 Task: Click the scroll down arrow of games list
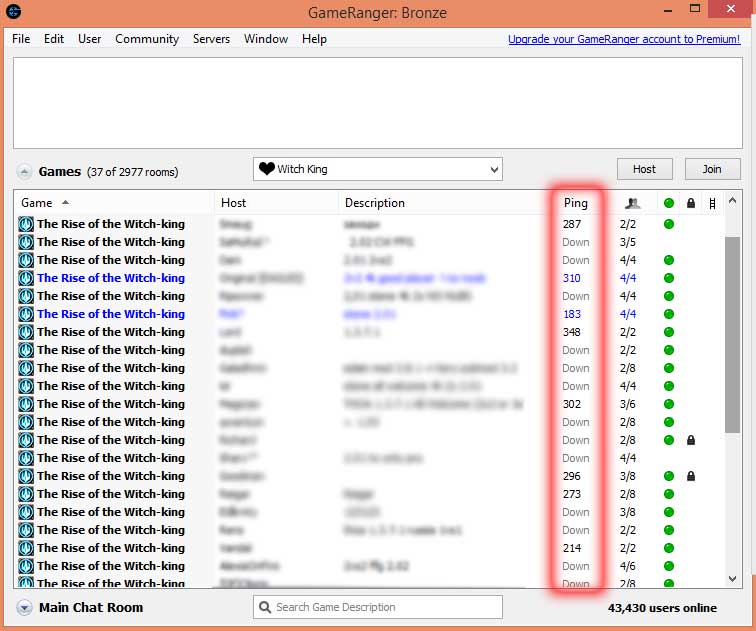pyautogui.click(x=732, y=579)
